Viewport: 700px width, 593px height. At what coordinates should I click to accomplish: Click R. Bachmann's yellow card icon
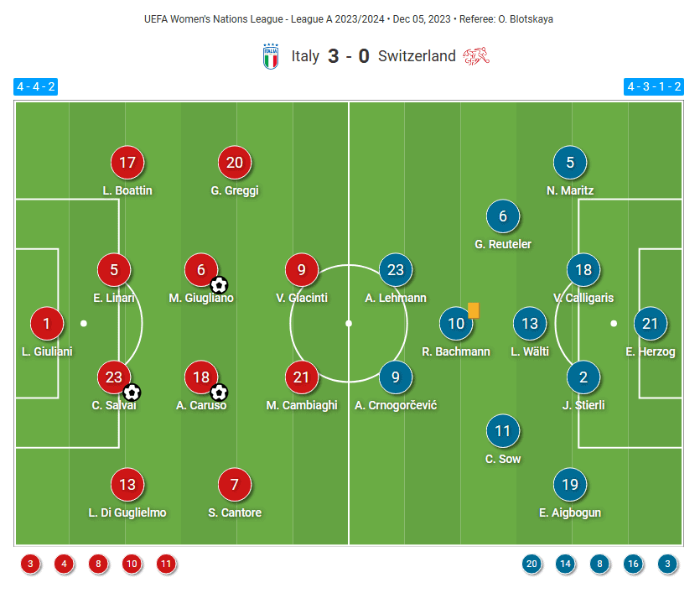point(474,310)
